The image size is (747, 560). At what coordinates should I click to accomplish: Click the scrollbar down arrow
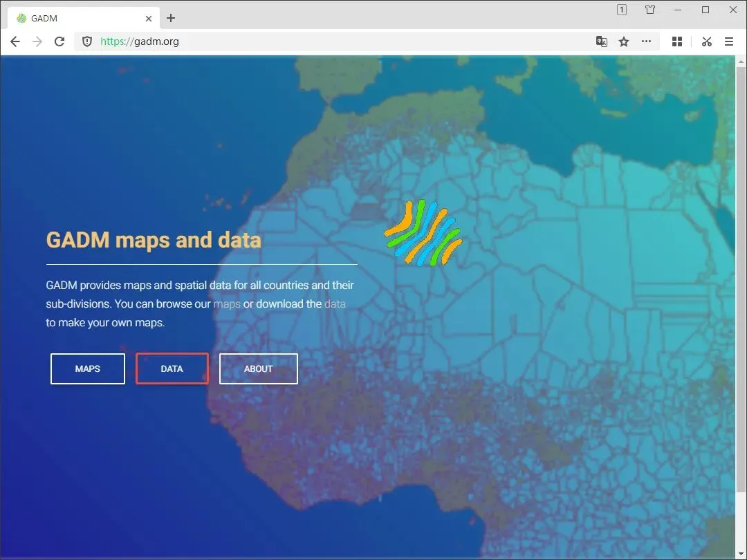(741, 554)
